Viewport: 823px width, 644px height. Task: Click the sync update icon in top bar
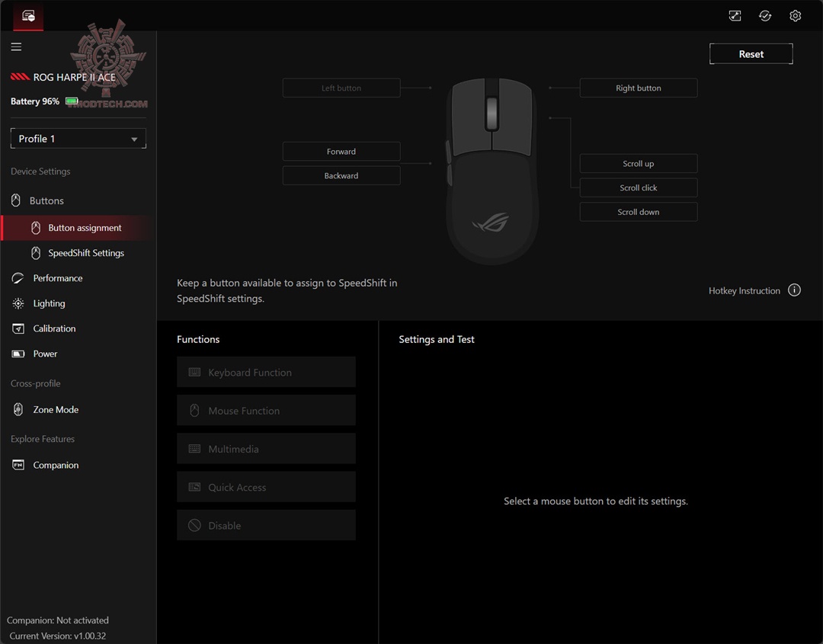[x=765, y=16]
